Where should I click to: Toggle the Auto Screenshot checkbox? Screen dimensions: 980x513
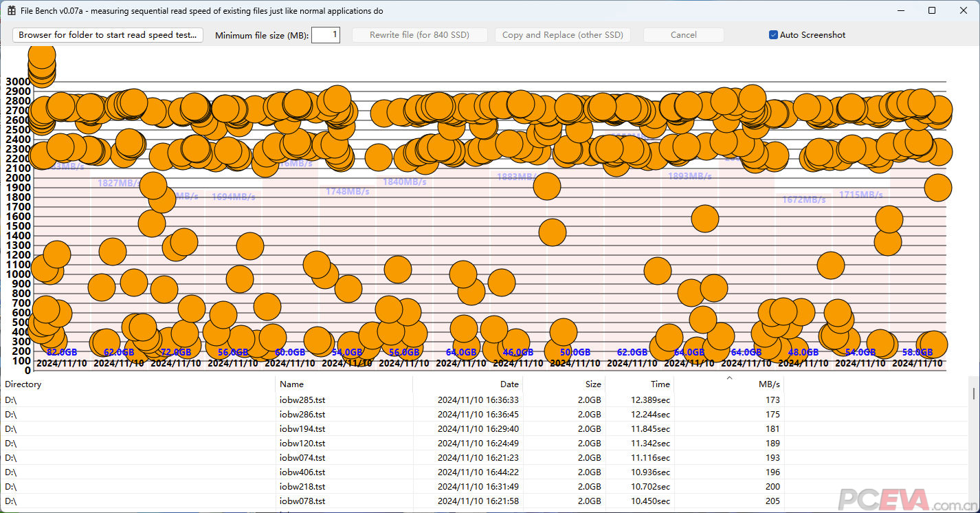pos(773,35)
